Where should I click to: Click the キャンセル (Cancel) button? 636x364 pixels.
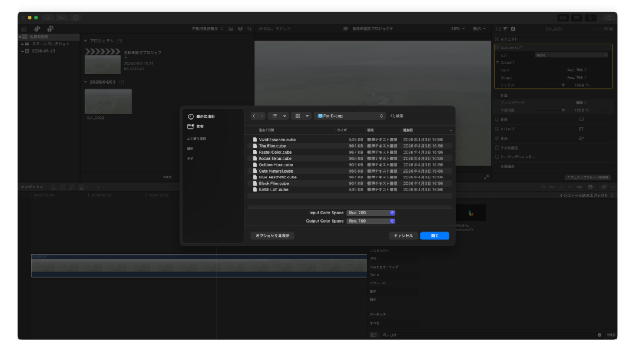click(x=403, y=236)
